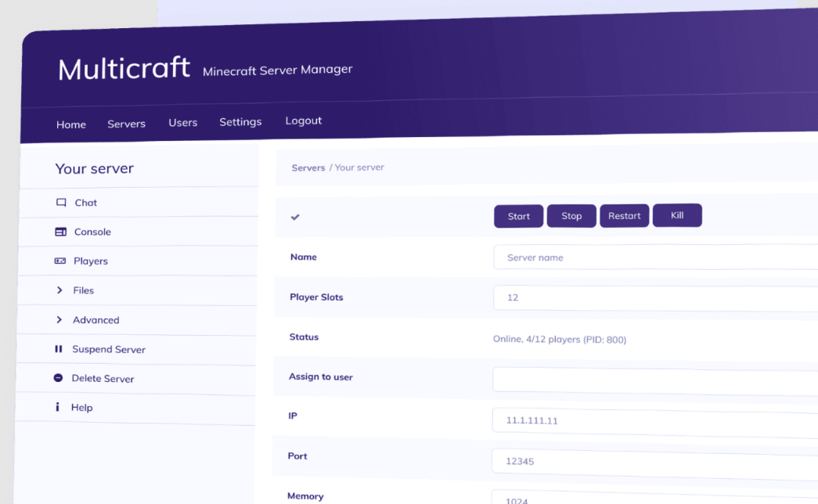Open the Settings menu item
Image resolution: width=818 pixels, height=504 pixels.
tap(240, 121)
